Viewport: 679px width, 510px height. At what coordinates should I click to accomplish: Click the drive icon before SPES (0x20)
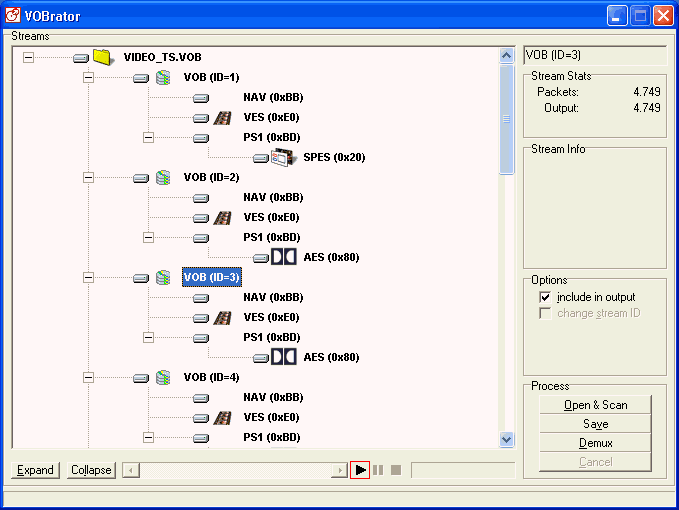pos(261,158)
